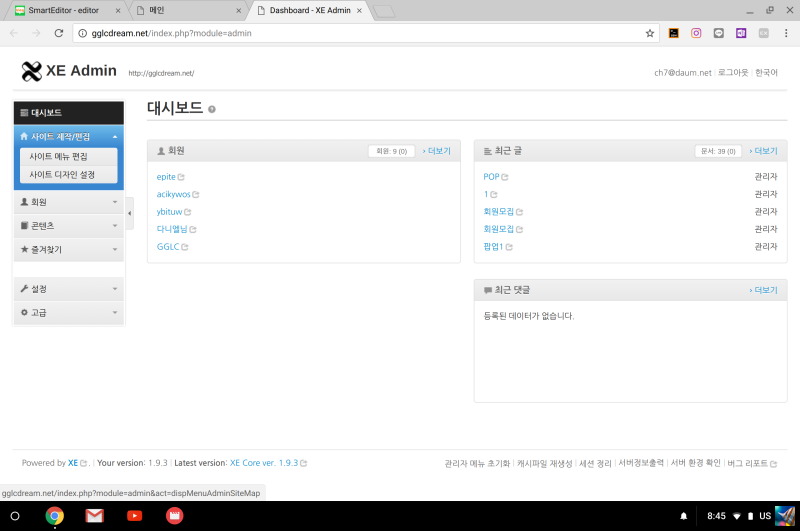Screen dimensions: 800x531
Task: Open the post titled 1
Action: point(486,194)
